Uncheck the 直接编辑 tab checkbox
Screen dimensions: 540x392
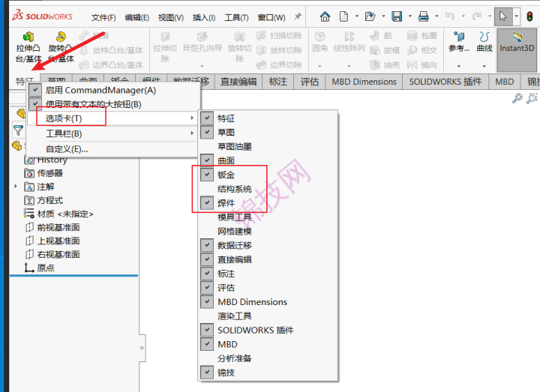[x=207, y=259]
